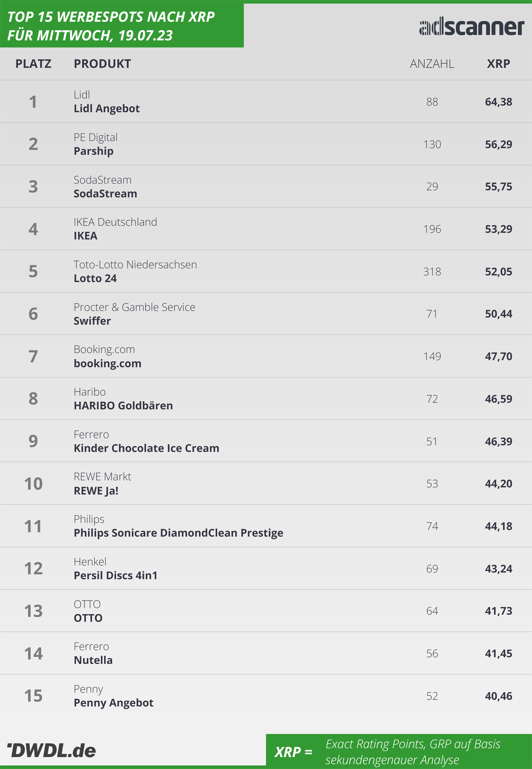The height and width of the screenshot is (769, 532).
Task: Click the REWE Ja! product name
Action: (96, 491)
